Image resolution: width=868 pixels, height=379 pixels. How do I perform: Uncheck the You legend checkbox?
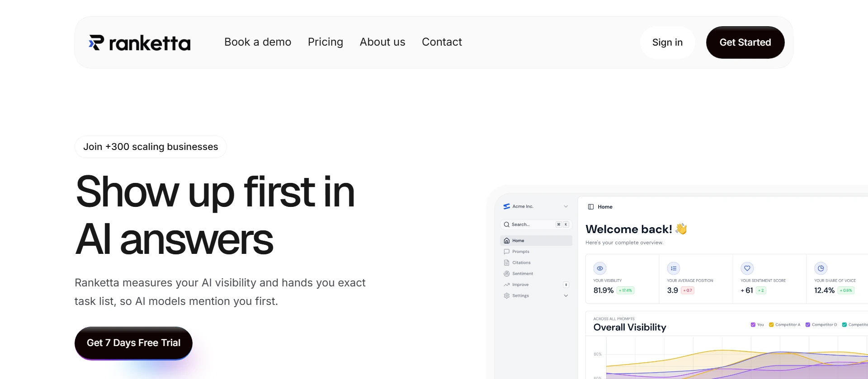point(753,325)
